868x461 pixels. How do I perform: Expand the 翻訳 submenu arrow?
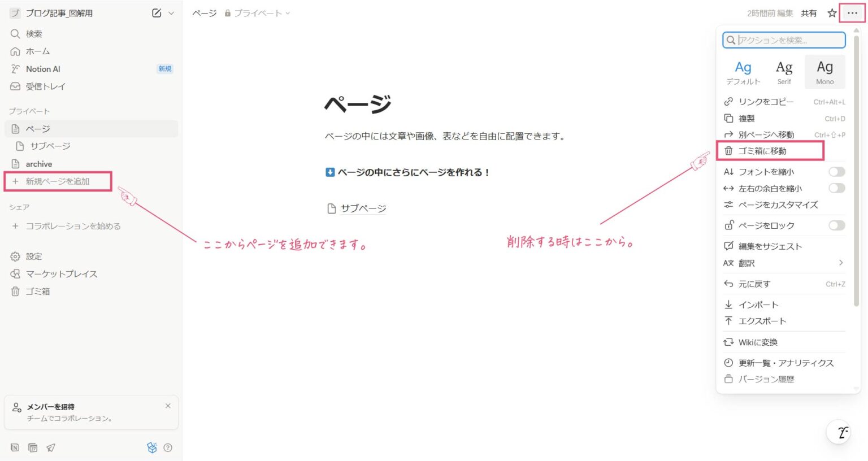pyautogui.click(x=840, y=263)
